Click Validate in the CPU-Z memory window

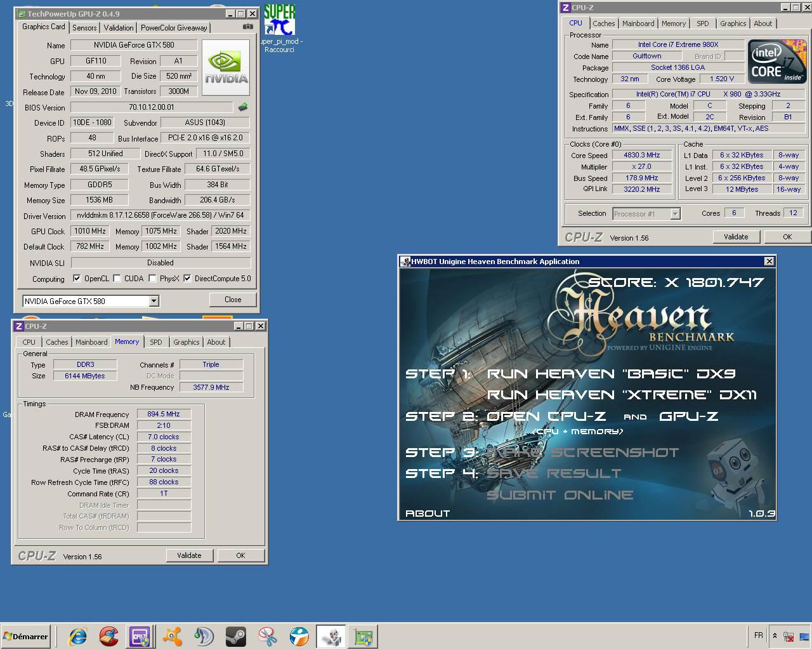click(x=189, y=555)
